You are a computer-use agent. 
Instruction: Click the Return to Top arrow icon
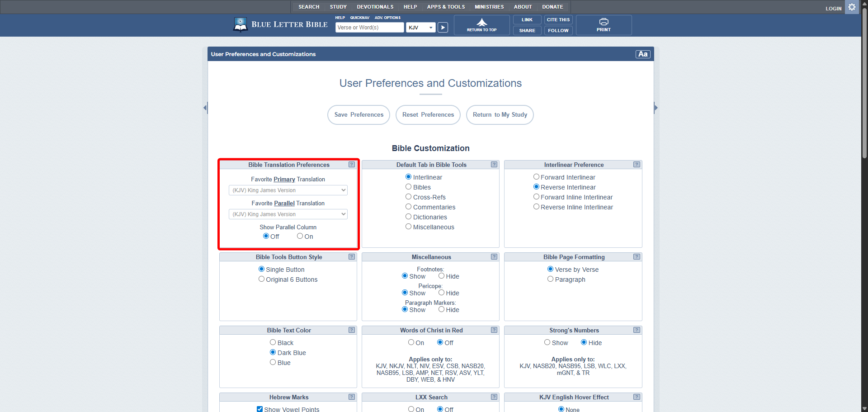click(481, 22)
